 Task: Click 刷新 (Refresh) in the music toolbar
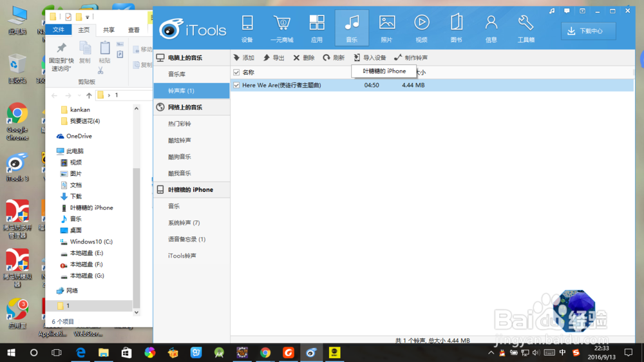334,57
